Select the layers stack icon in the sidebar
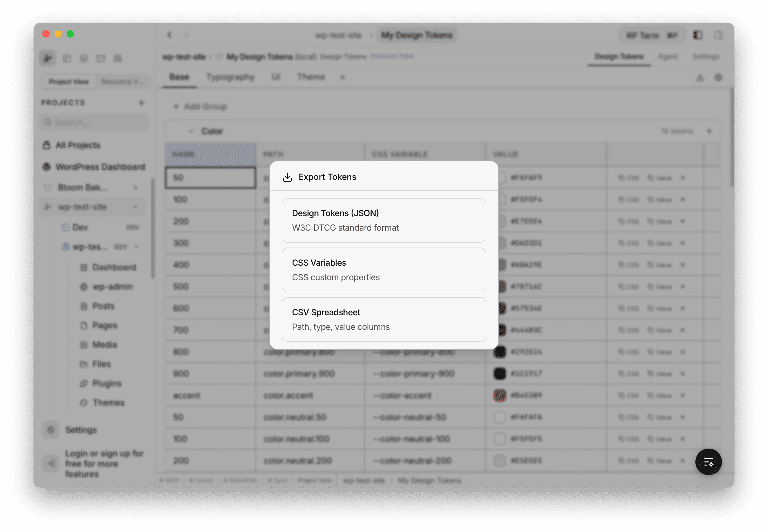Image resolution: width=768 pixels, height=532 pixels. click(84, 58)
